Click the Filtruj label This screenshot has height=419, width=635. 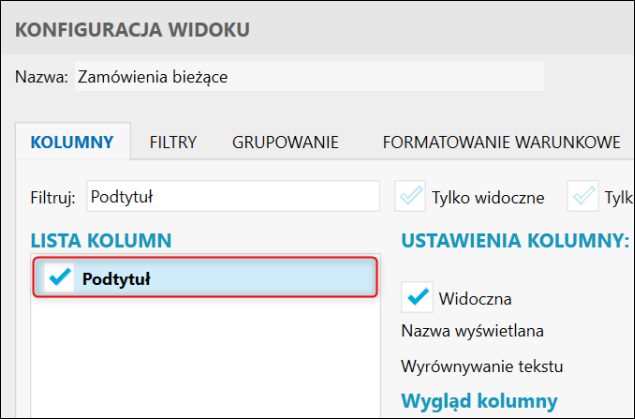[x=53, y=197]
